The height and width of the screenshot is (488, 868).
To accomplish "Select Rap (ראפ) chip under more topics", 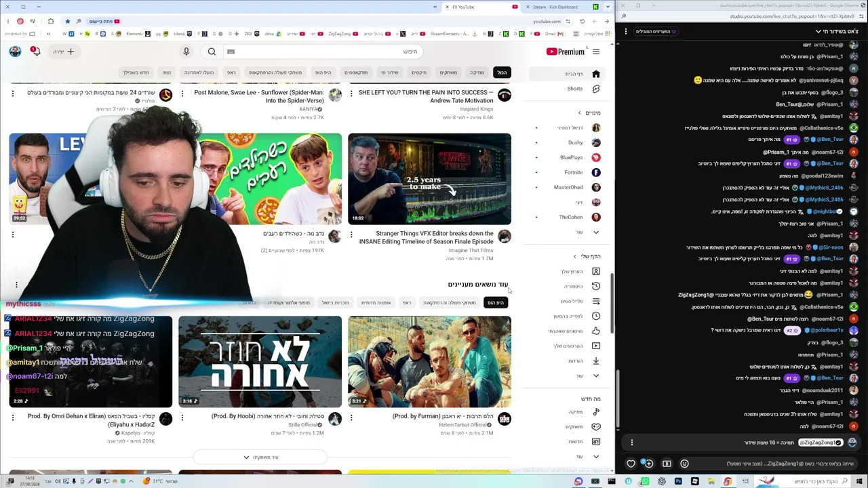I will [407, 302].
